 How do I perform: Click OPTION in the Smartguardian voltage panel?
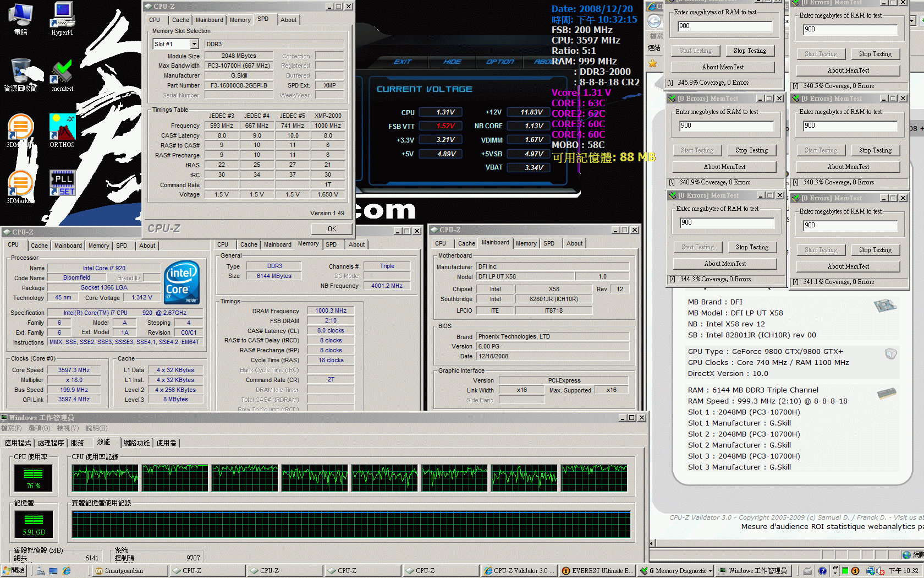pos(499,62)
